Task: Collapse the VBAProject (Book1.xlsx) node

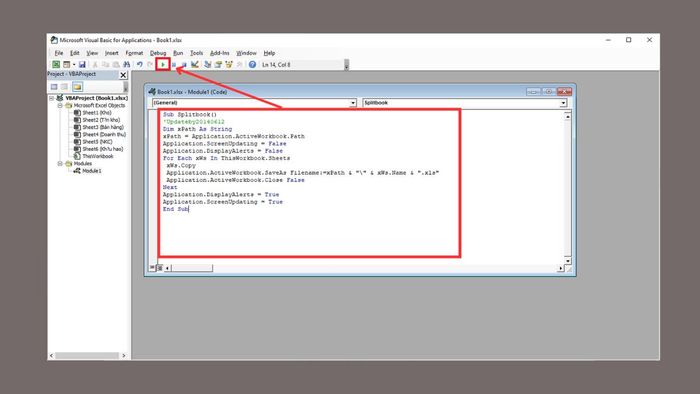Action: [52, 98]
